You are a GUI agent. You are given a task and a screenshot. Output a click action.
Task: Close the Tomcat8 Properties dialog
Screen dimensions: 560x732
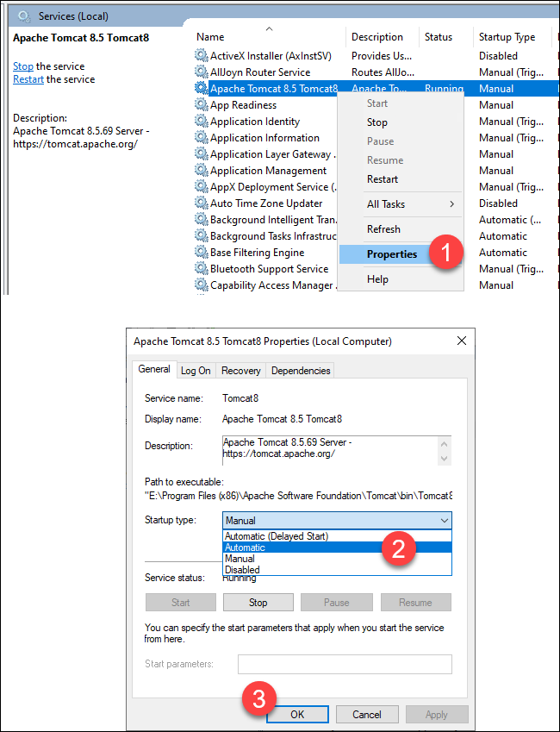(462, 341)
